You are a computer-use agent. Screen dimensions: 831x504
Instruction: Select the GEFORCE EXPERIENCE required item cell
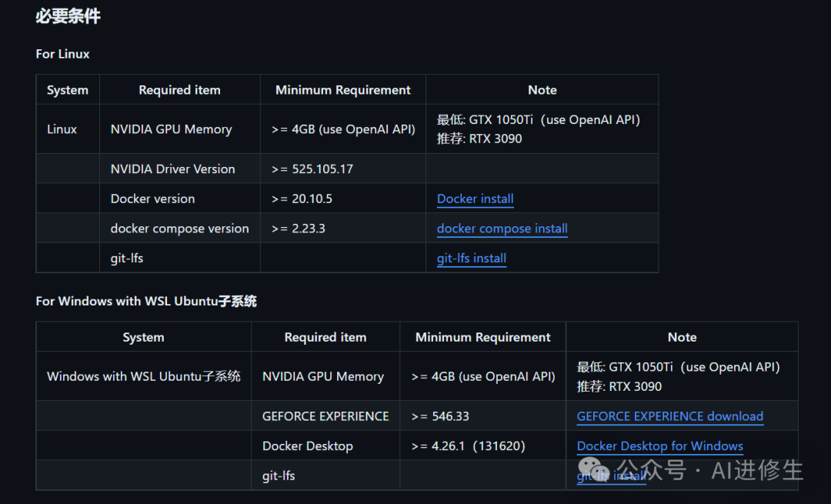[x=325, y=416]
